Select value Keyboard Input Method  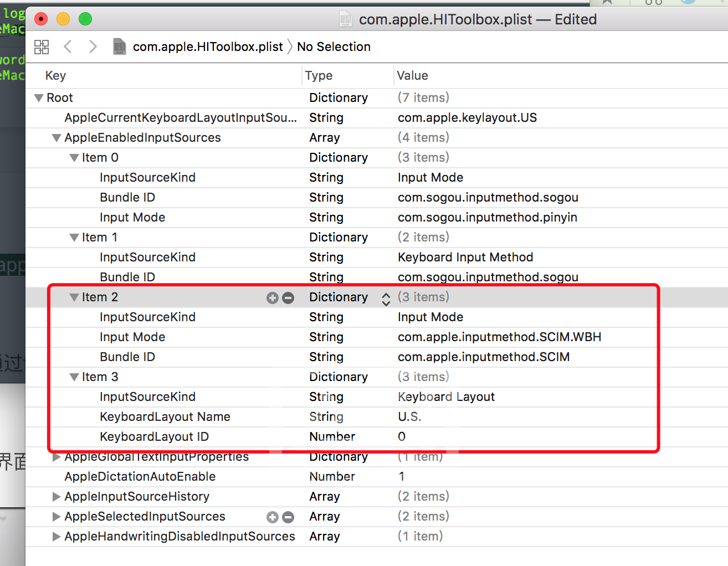coord(465,257)
